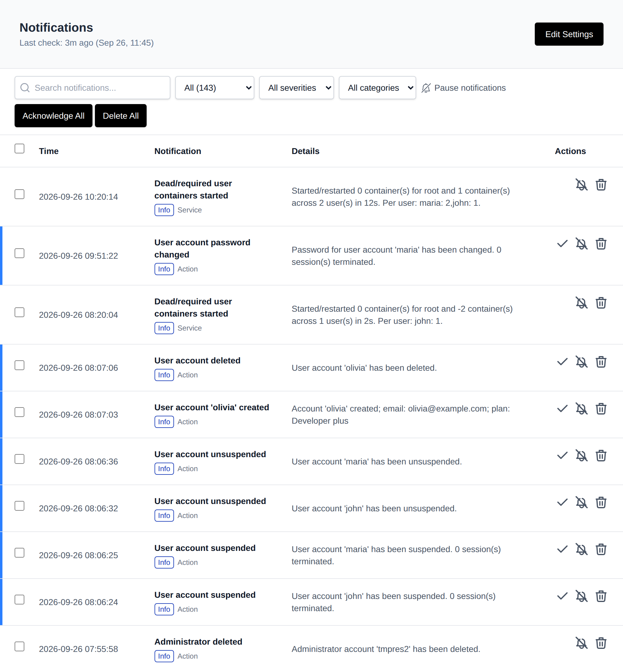Image resolution: width=623 pixels, height=672 pixels.
Task: Acknowledge the 'User account deleted' notification
Action: [562, 362]
